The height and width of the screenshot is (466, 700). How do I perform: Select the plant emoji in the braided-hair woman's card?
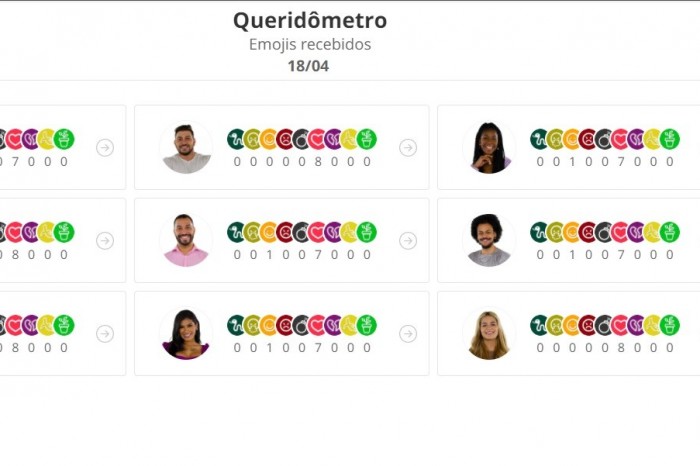click(x=670, y=139)
